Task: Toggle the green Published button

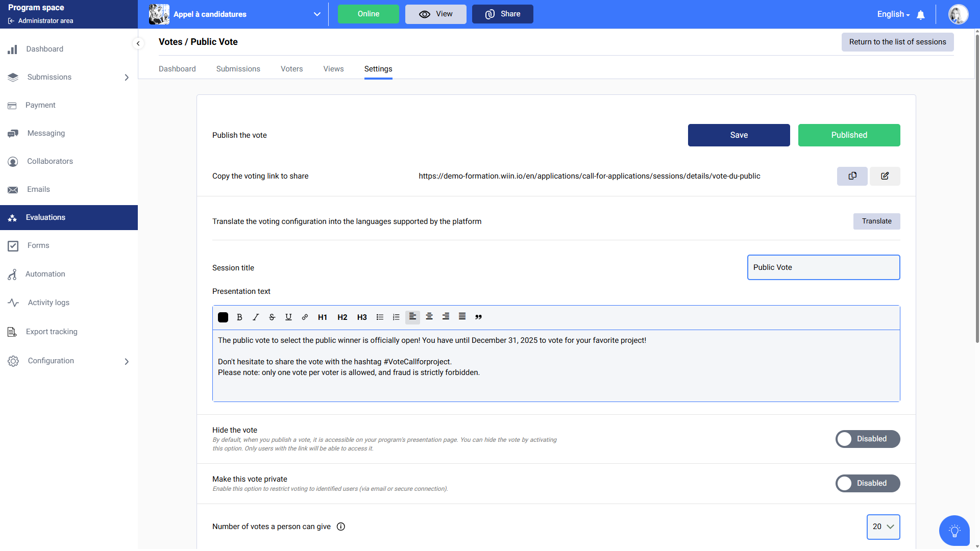Action: (849, 135)
